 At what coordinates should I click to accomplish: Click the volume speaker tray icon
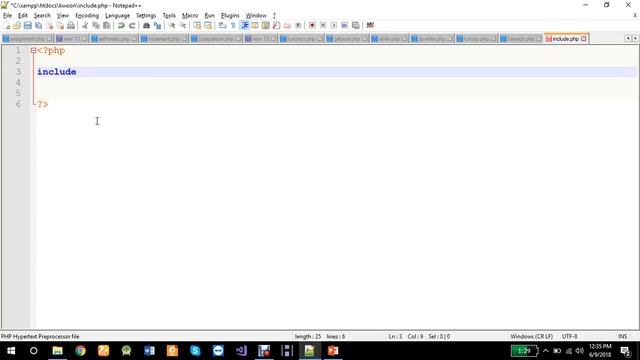coord(580,351)
